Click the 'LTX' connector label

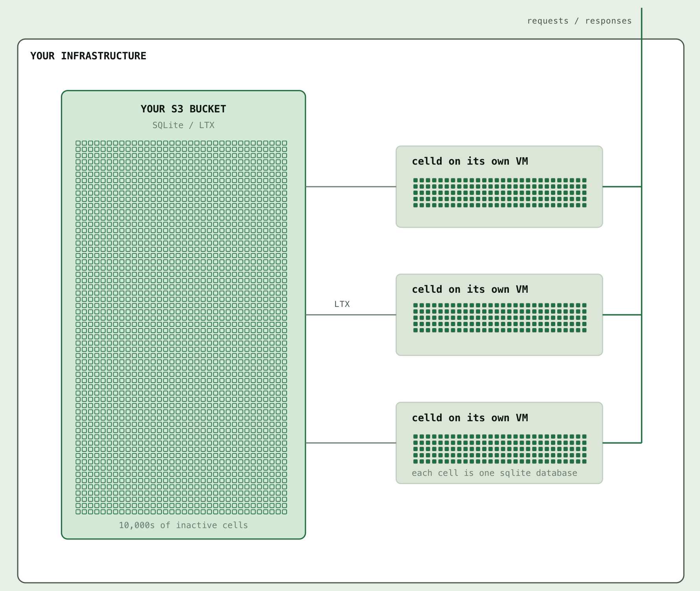click(342, 304)
